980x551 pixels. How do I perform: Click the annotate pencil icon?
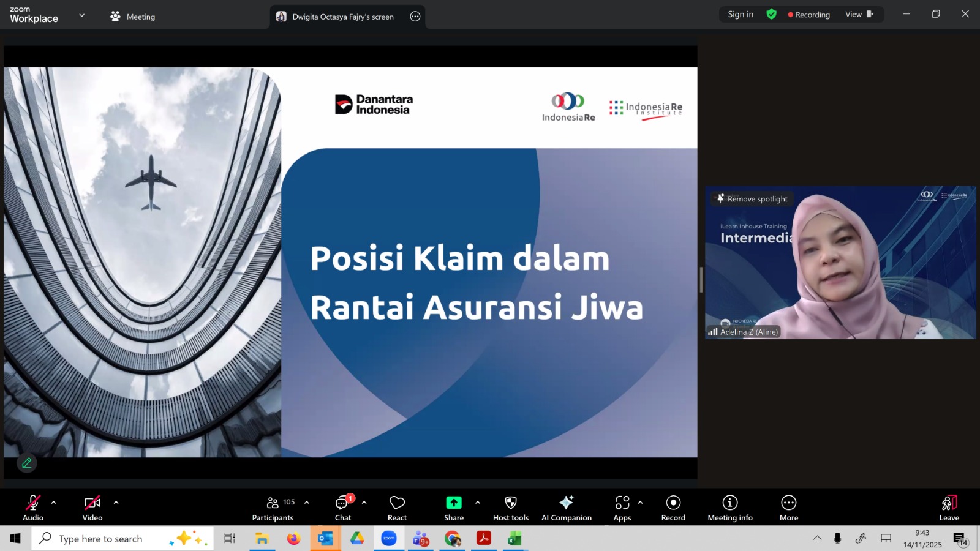tap(27, 463)
